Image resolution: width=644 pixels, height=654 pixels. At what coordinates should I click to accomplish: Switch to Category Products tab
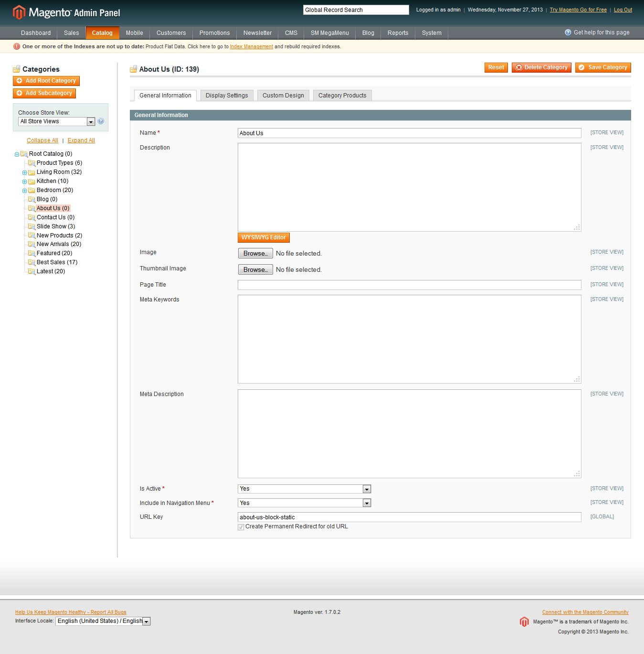pyautogui.click(x=342, y=96)
